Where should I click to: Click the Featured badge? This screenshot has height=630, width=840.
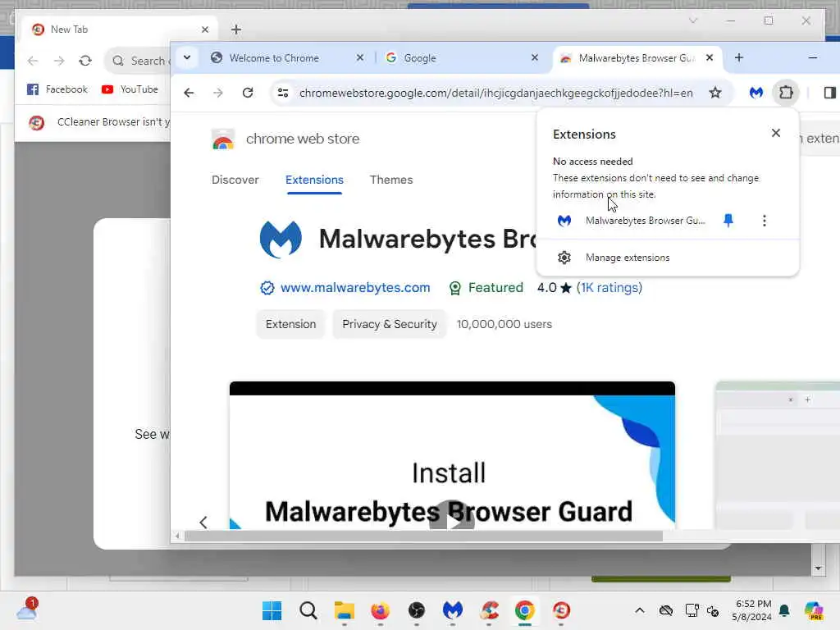(x=486, y=288)
